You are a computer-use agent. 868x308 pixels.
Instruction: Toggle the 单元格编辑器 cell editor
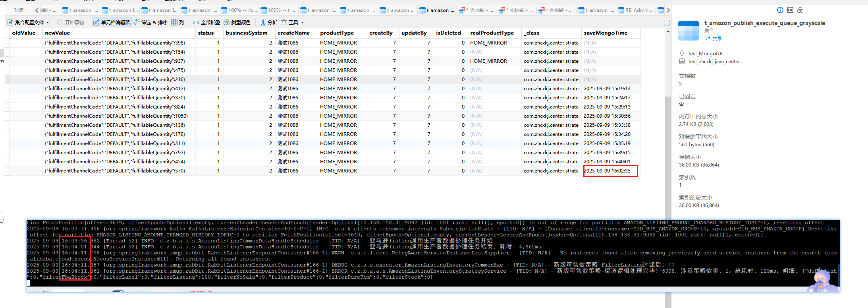[112, 22]
